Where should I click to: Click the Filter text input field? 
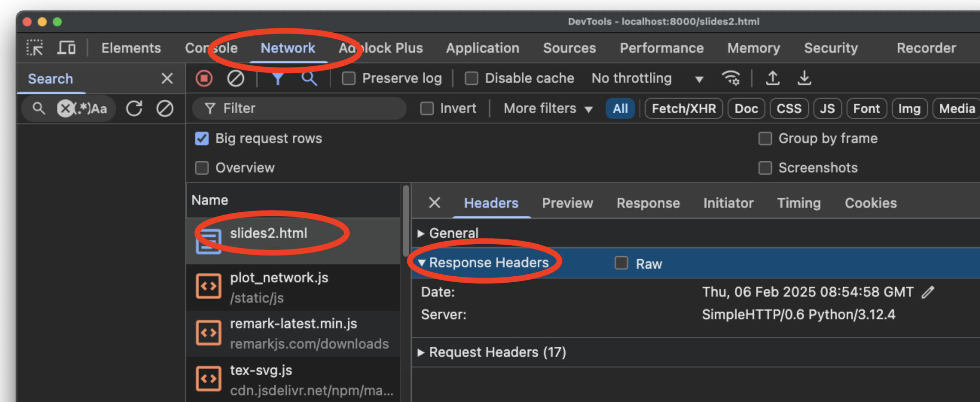pos(304,108)
